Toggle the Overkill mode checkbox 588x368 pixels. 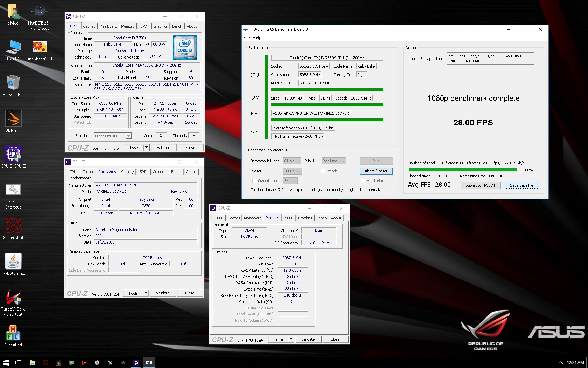pos(254,181)
